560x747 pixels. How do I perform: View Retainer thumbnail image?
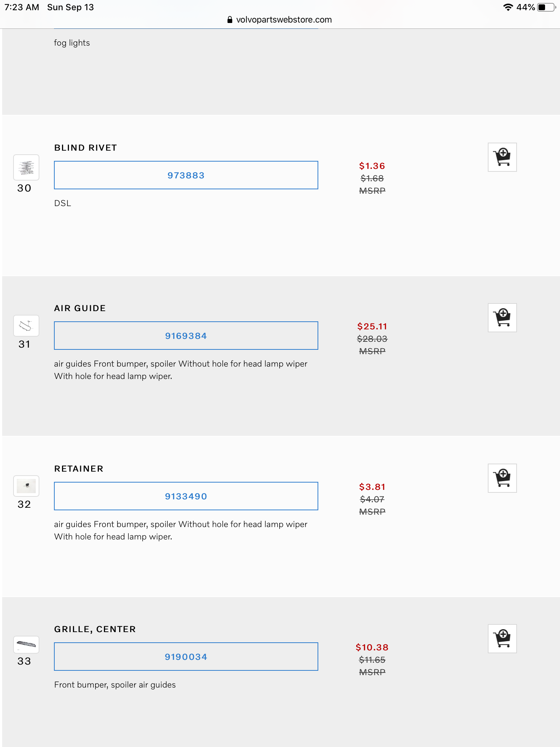point(26,486)
